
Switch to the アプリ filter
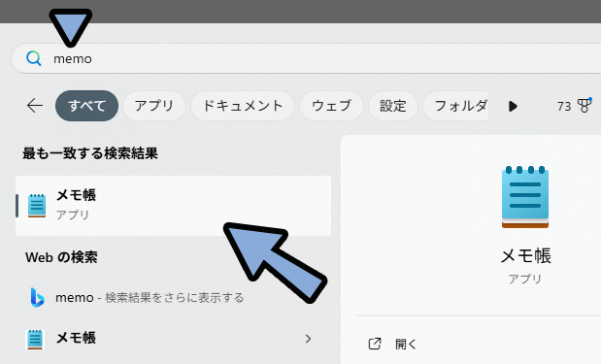coord(154,106)
